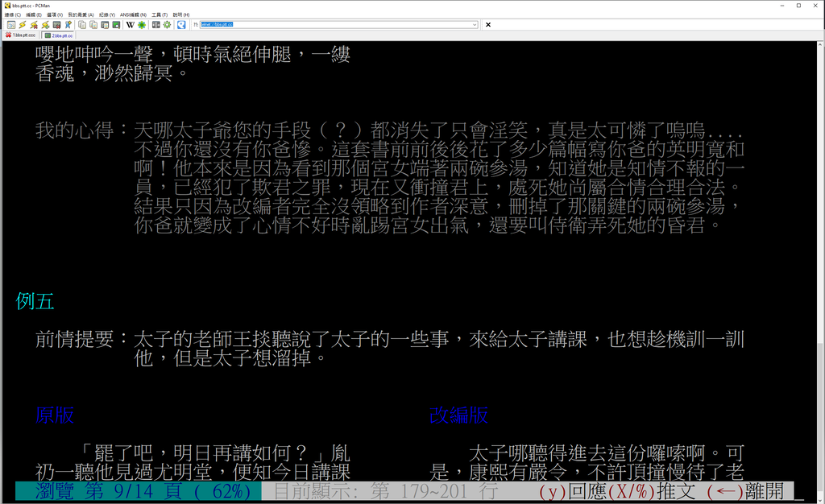The height and width of the screenshot is (504, 825).
Task: Click the blue heading 原版
Action: tap(55, 415)
